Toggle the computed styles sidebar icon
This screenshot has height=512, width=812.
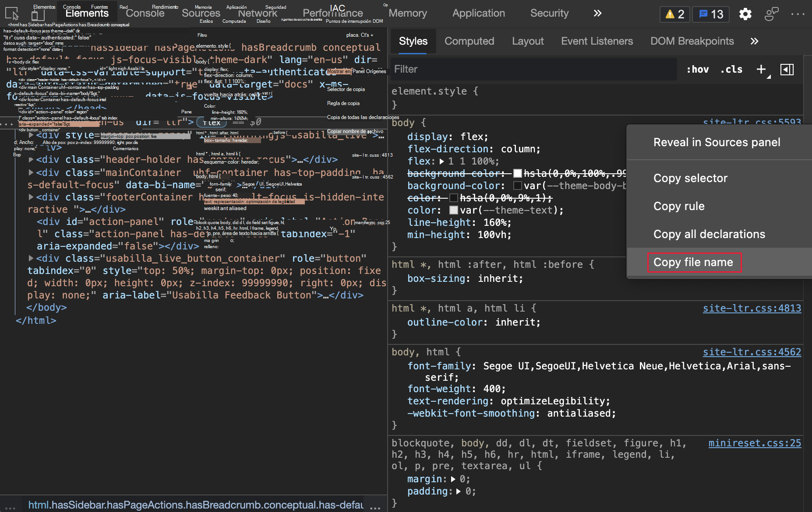pos(787,69)
